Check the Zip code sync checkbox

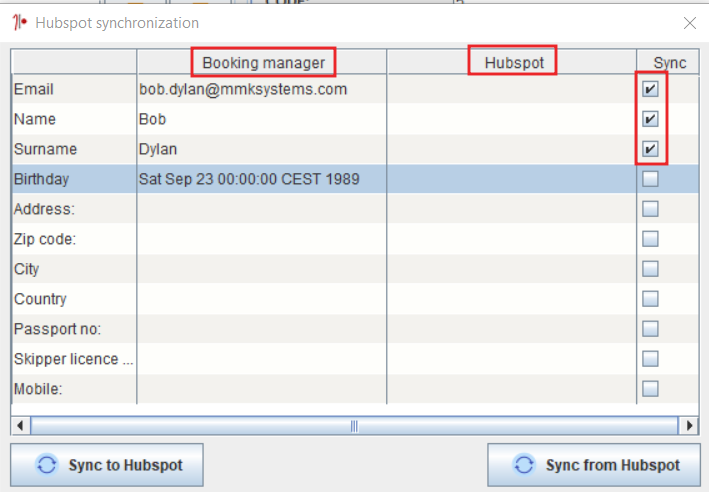(x=650, y=239)
